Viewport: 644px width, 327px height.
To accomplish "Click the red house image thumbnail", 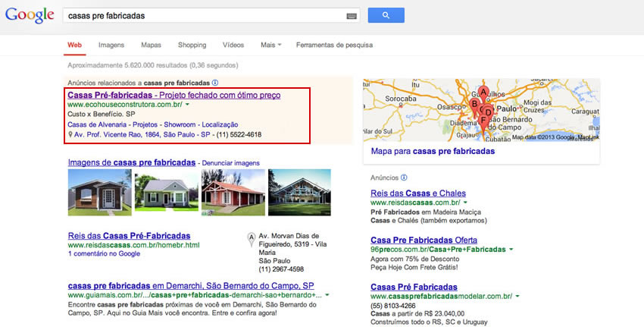I will [231, 191].
